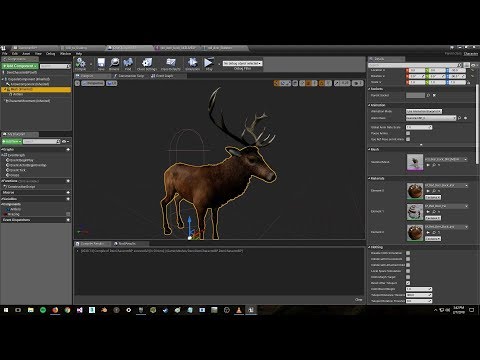Toggle the Pause Anims checkbox
Image resolution: width=480 pixels, height=360 pixels.
coord(408,133)
